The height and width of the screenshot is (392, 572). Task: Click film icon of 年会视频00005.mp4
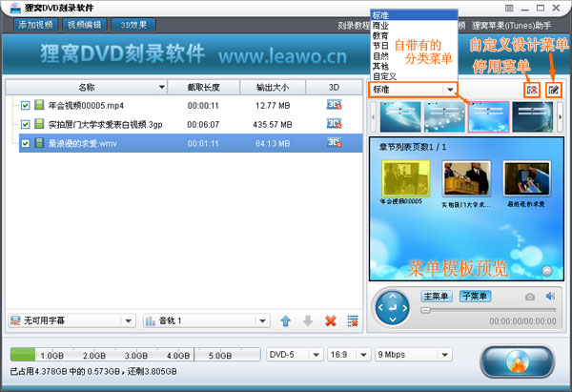click(x=39, y=105)
